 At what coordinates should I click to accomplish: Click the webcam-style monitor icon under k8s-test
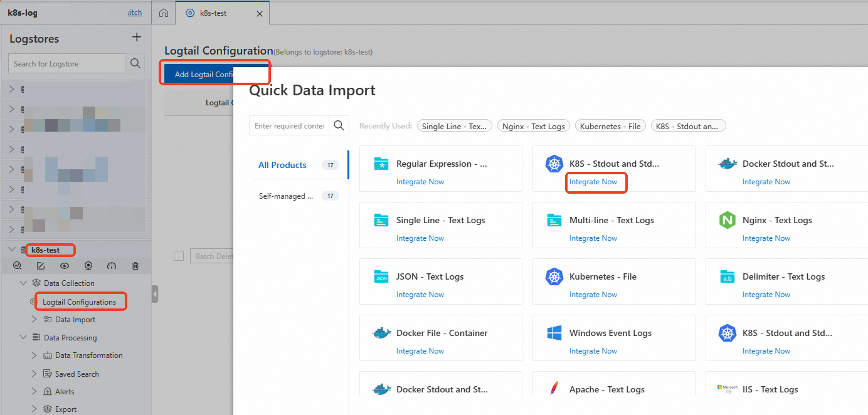[88, 266]
